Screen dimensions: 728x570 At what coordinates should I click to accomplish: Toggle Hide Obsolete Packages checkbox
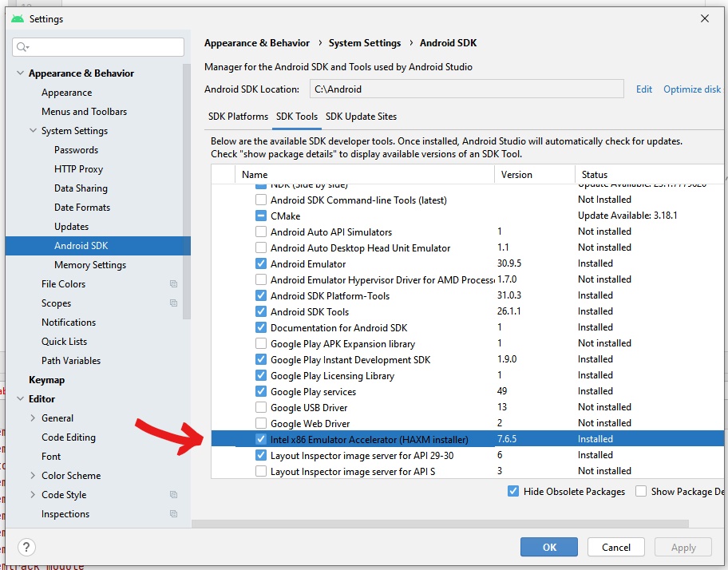[513, 491]
